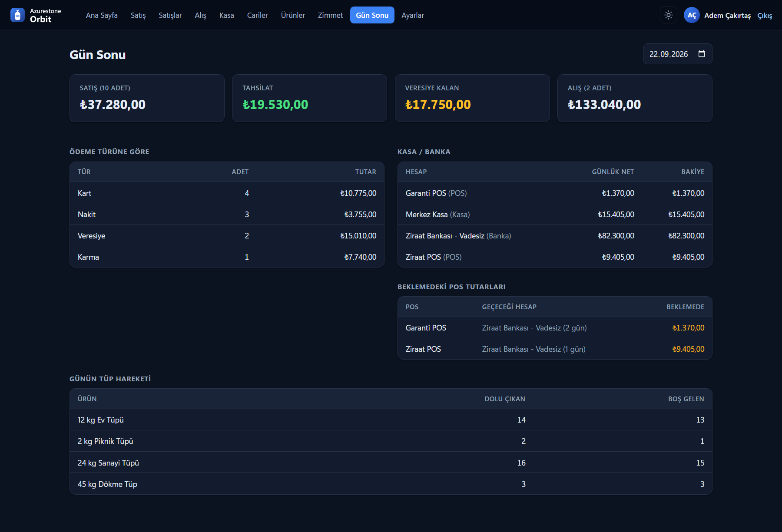
Task: Open the Ana Sayfa menu item
Action: tap(102, 15)
